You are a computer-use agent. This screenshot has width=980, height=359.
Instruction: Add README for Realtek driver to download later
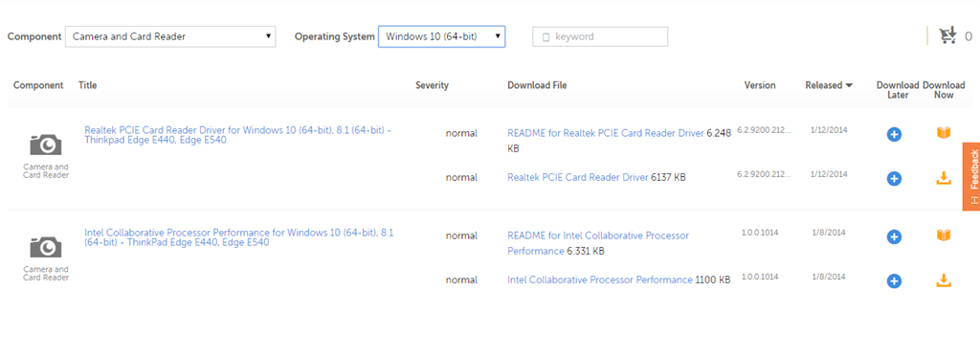click(x=894, y=134)
